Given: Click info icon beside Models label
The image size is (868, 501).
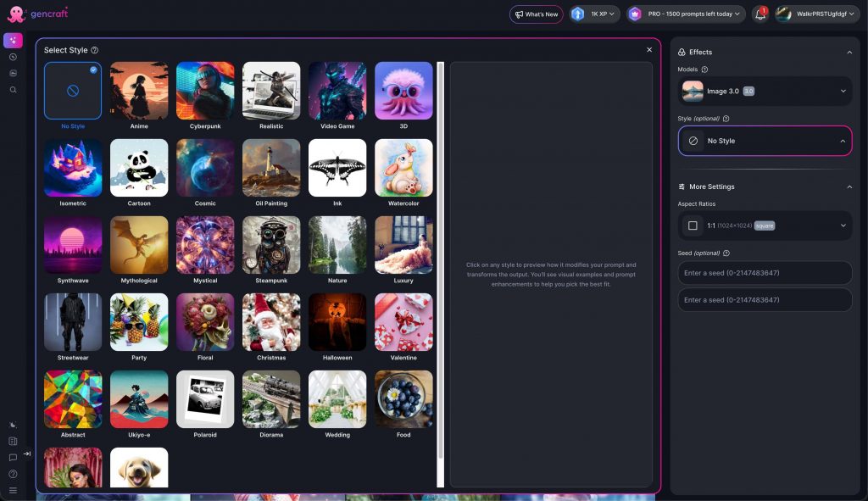Looking at the screenshot, I should click(x=705, y=70).
